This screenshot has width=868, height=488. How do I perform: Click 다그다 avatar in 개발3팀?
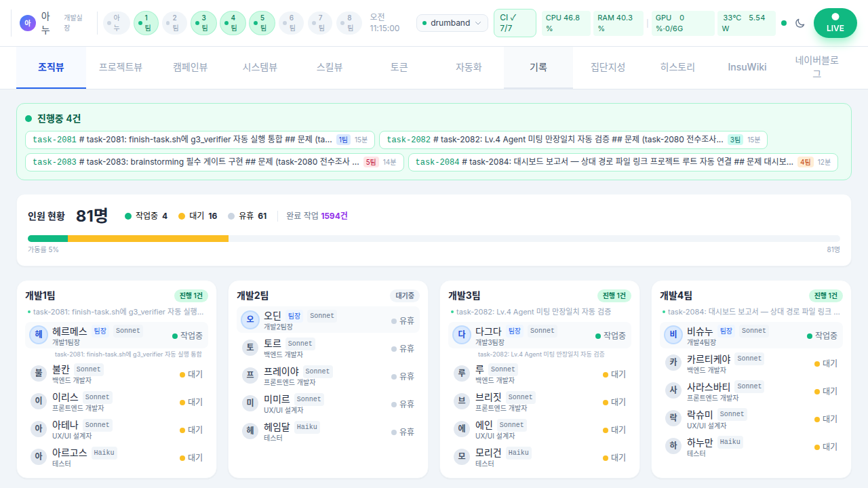click(x=461, y=335)
